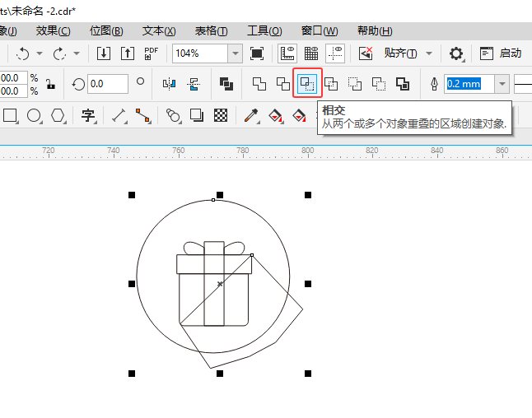Open the 工具(O) menu
532x418 pixels.
(264, 30)
